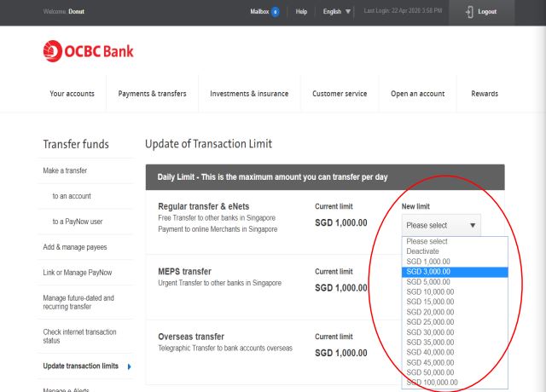Open Make a transfer sidebar link
The width and height of the screenshot is (546, 392).
(x=65, y=170)
